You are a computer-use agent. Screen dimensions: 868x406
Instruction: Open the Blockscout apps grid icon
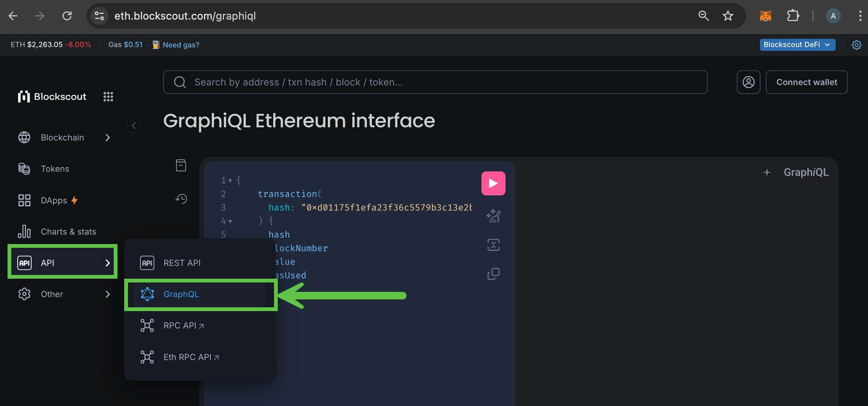coord(108,97)
